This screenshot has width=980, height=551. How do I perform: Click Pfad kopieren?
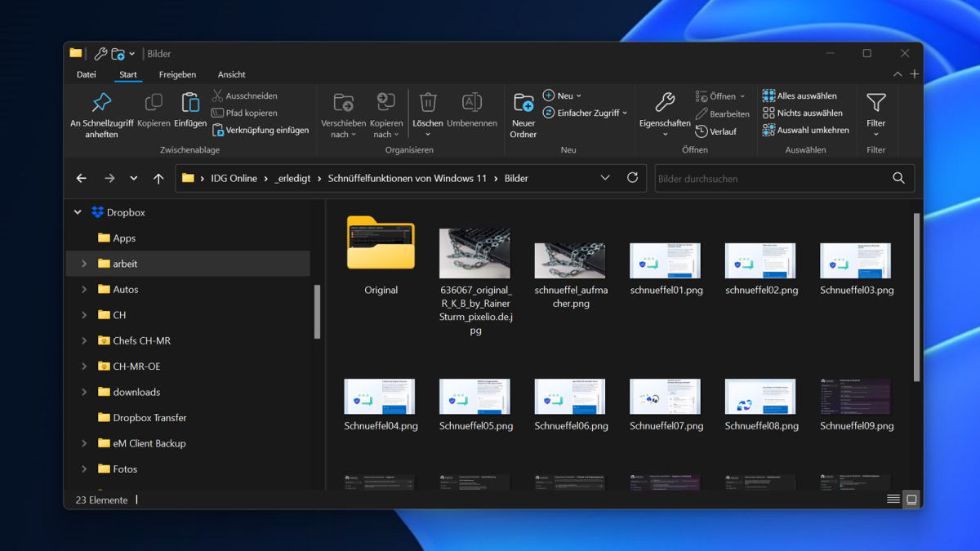coord(245,113)
